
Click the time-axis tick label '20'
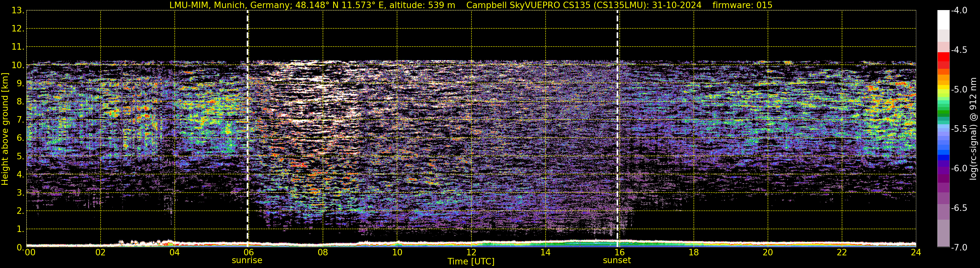pyautogui.click(x=768, y=252)
